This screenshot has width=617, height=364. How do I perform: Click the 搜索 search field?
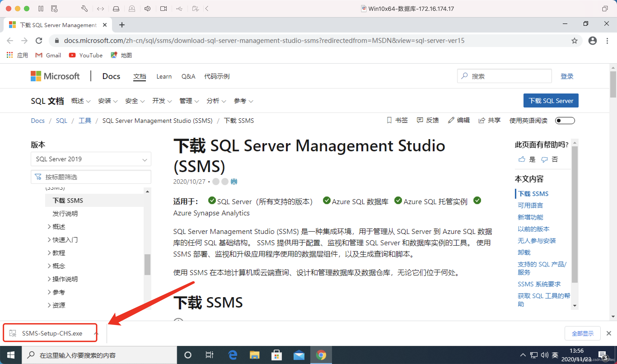504,76
